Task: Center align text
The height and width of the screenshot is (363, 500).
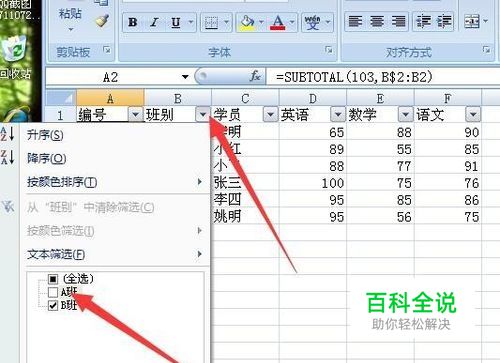Action: (x=377, y=22)
